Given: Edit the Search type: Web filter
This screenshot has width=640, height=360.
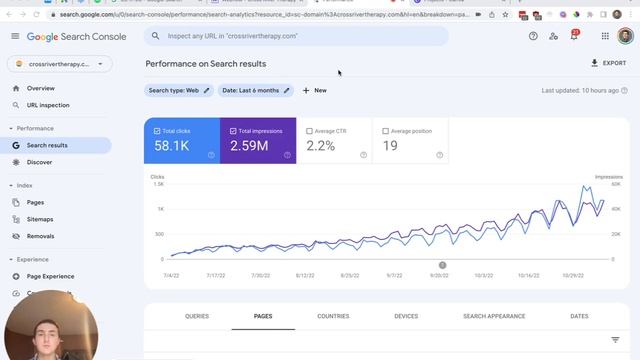Looking at the screenshot, I should 179,90.
